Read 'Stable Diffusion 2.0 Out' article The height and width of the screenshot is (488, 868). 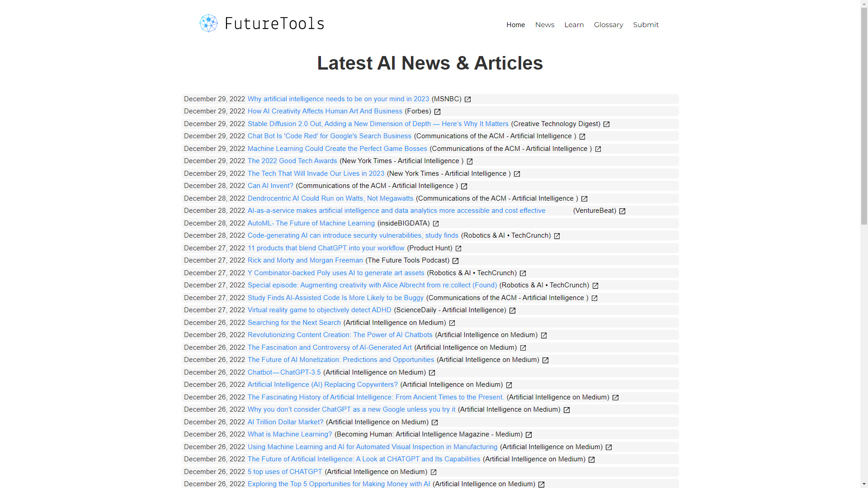pyautogui.click(x=378, y=124)
